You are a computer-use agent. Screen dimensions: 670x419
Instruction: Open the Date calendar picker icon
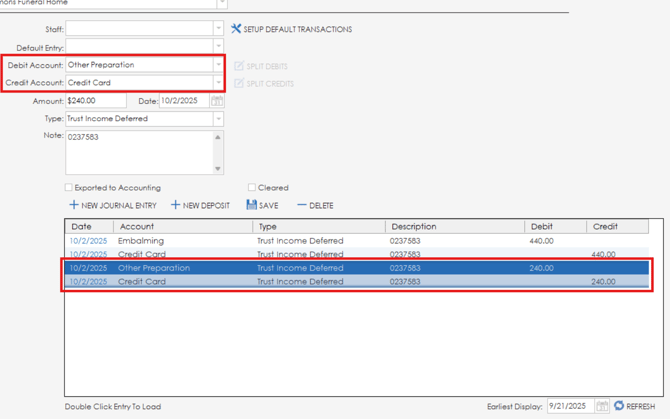pyautogui.click(x=217, y=101)
